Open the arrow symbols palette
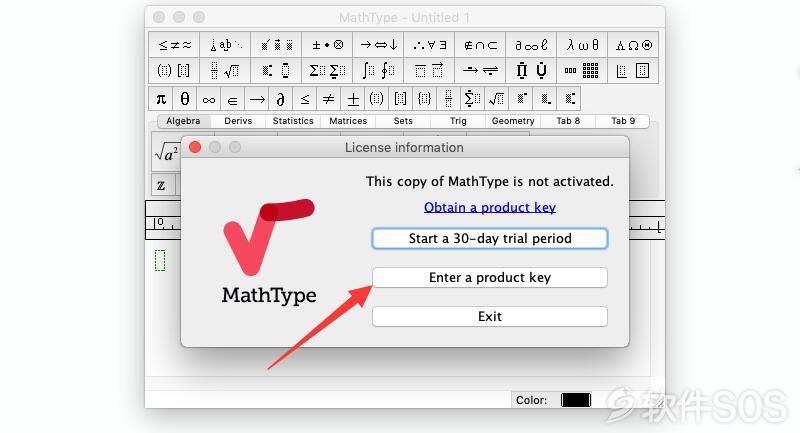 pos(378,45)
